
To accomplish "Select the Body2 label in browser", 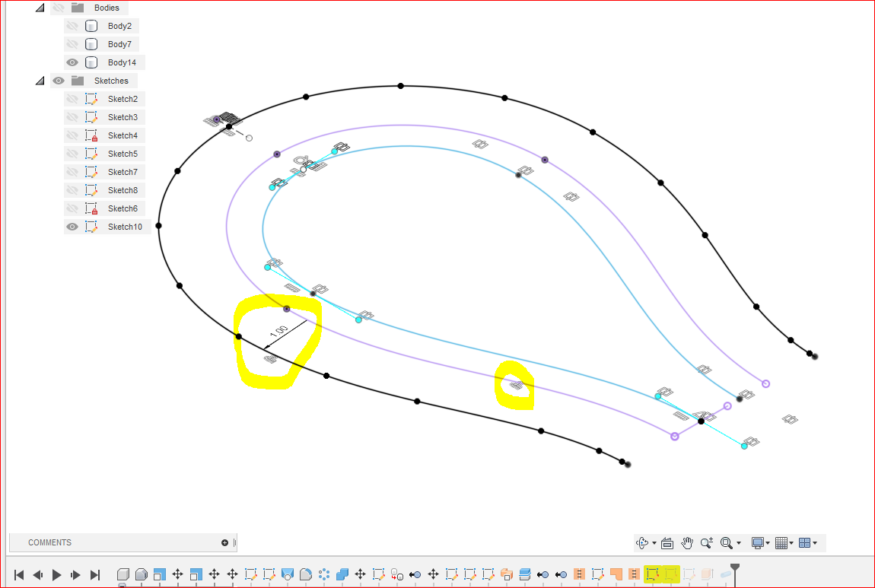I will pyautogui.click(x=120, y=26).
